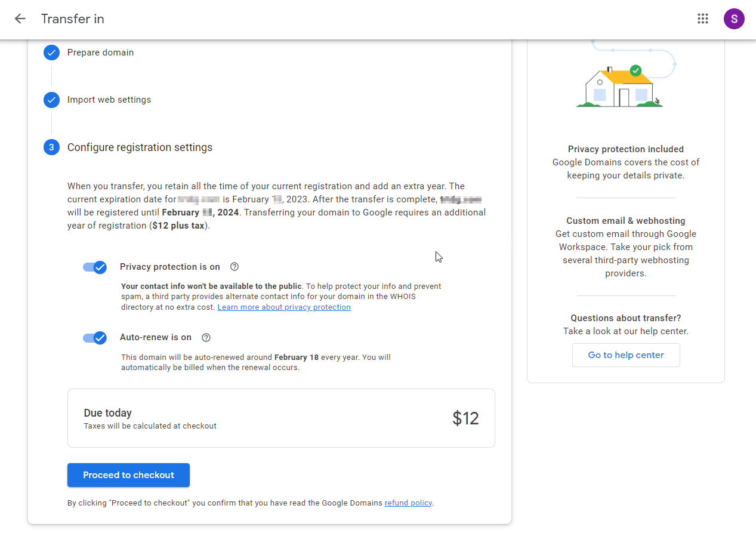Expand the Prepare domain step
The height and width of the screenshot is (533, 756).
(x=100, y=53)
